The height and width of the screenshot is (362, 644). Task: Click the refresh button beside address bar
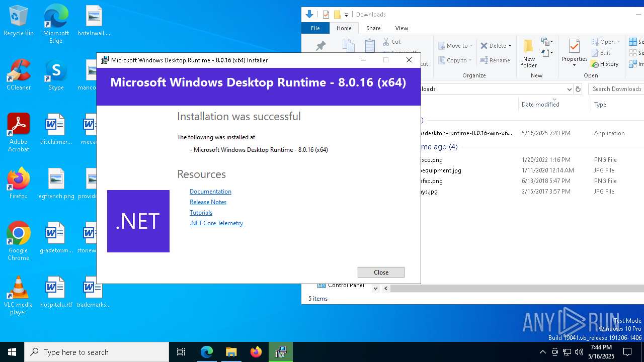(578, 89)
